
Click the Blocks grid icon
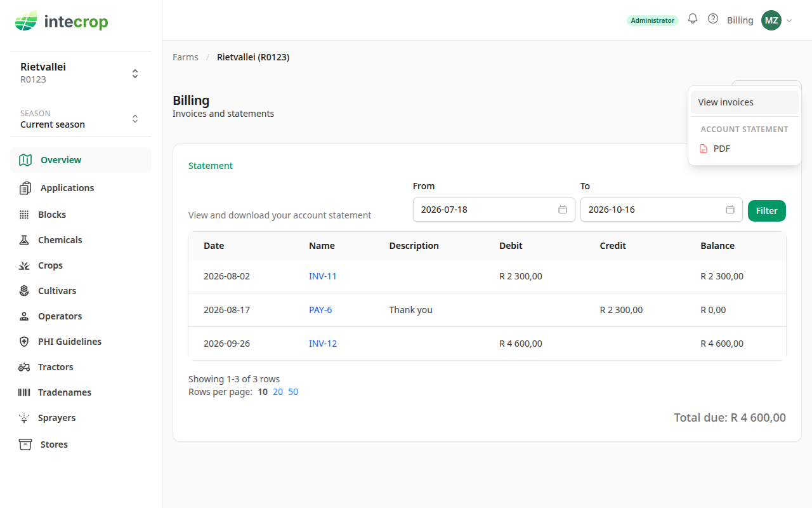point(24,215)
